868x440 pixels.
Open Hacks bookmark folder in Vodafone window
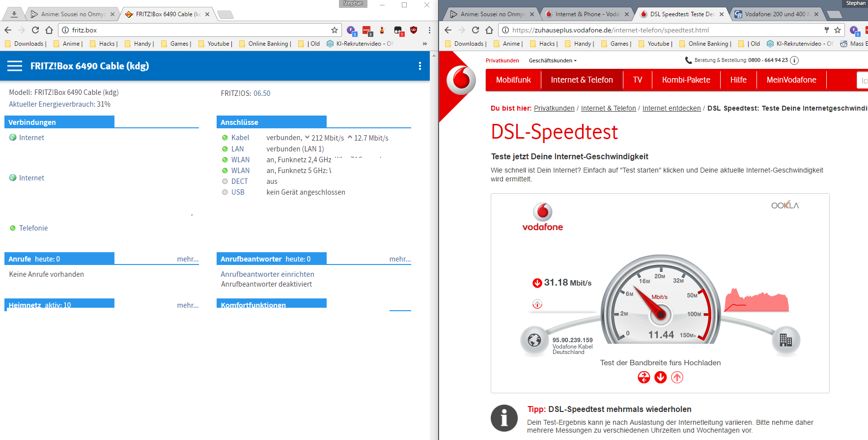coord(544,44)
